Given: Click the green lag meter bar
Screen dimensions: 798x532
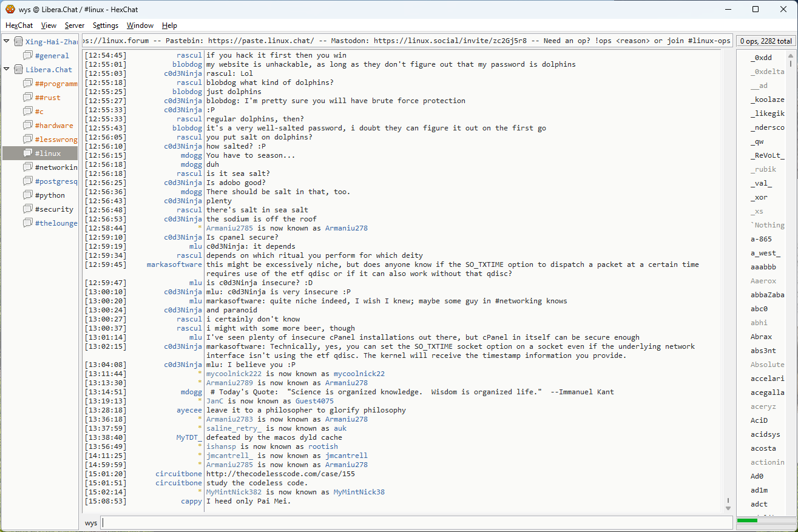Looking at the screenshot, I should point(747,520).
